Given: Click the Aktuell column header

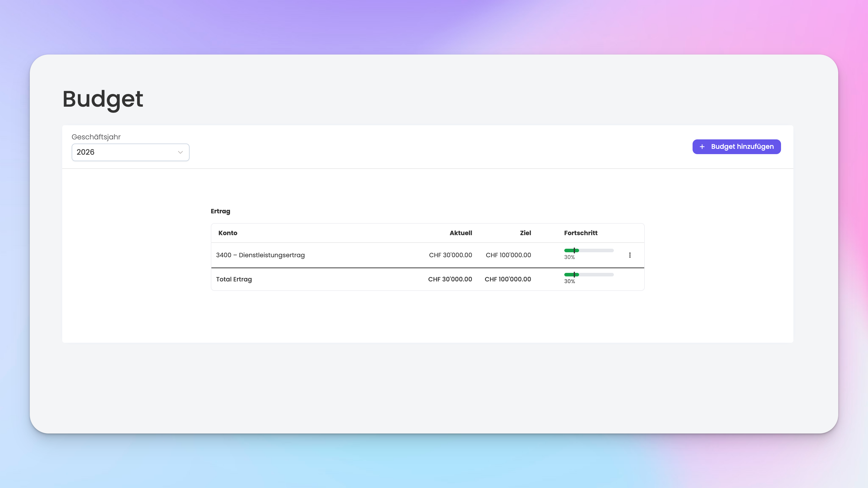Looking at the screenshot, I should coord(460,233).
